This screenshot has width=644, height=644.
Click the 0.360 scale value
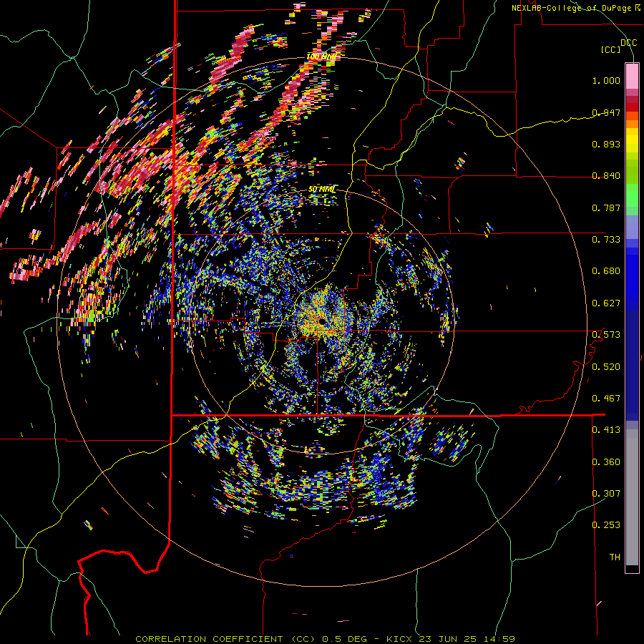pyautogui.click(x=606, y=462)
